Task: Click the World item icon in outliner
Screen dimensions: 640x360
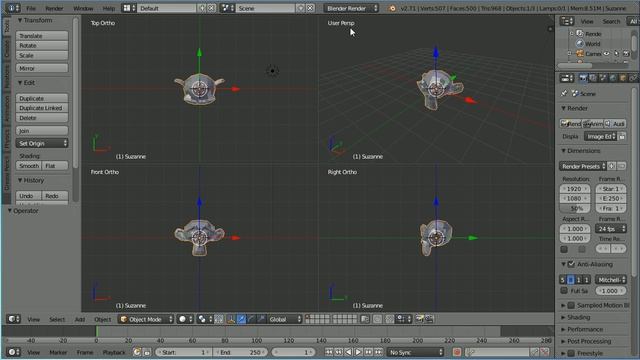Action: click(580, 43)
